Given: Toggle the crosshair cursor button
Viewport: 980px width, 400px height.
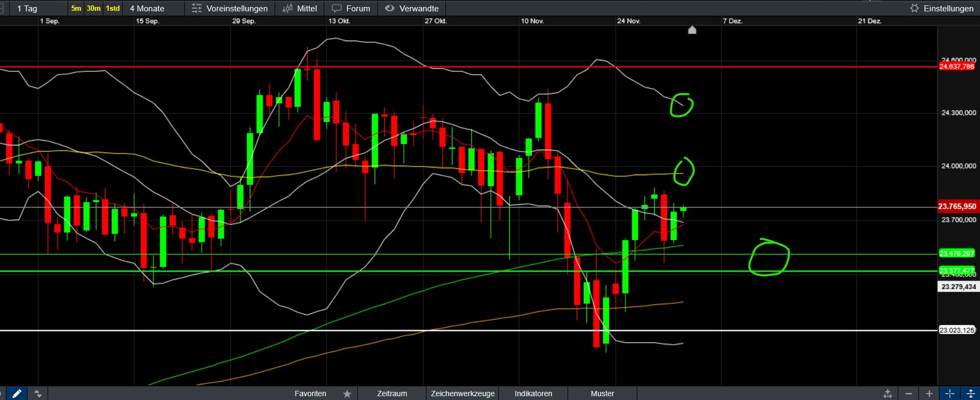Looking at the screenshot, I should click(950, 394).
